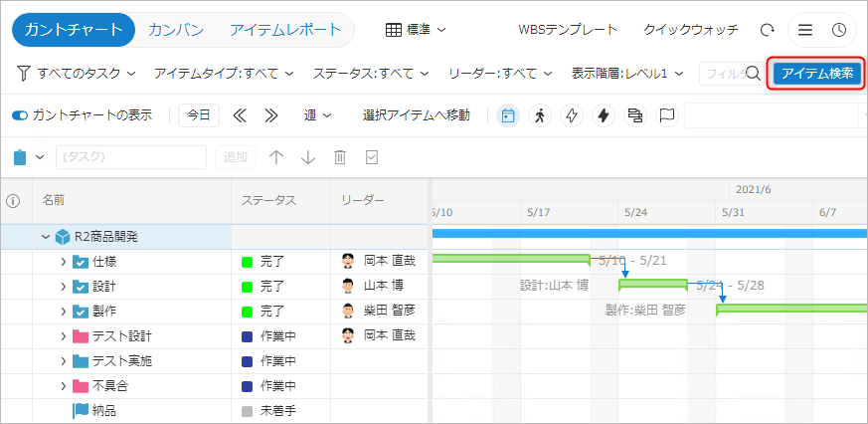Image resolution: width=868 pixels, height=424 pixels.
Task: Click the 仕様 task check icon
Action: [x=81, y=262]
